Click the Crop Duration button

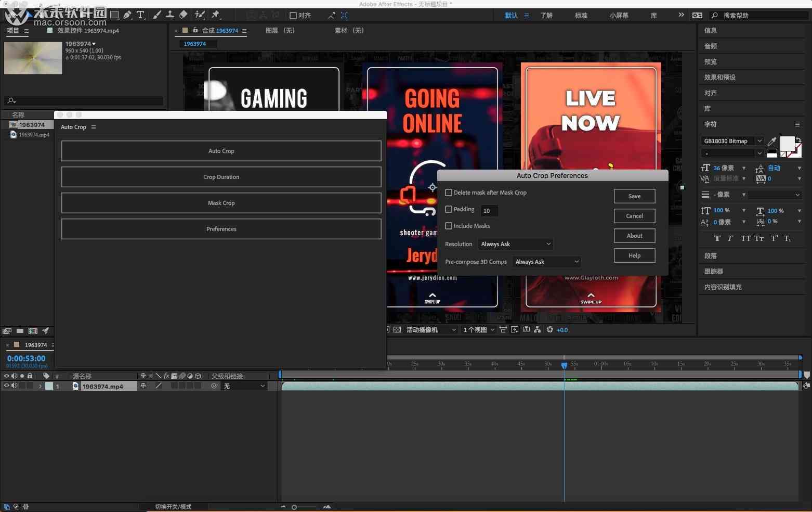221,177
